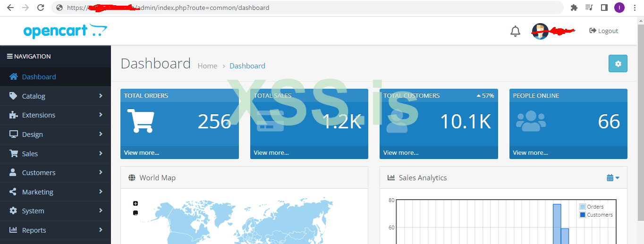View more under Total Customers
Image resolution: width=644 pixels, height=244 pixels.
[x=401, y=152]
